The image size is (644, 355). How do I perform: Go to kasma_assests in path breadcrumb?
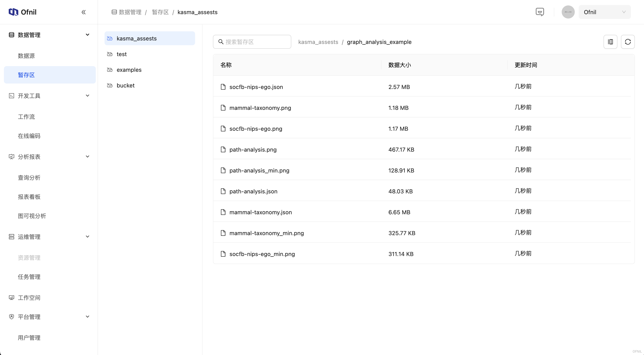(318, 42)
